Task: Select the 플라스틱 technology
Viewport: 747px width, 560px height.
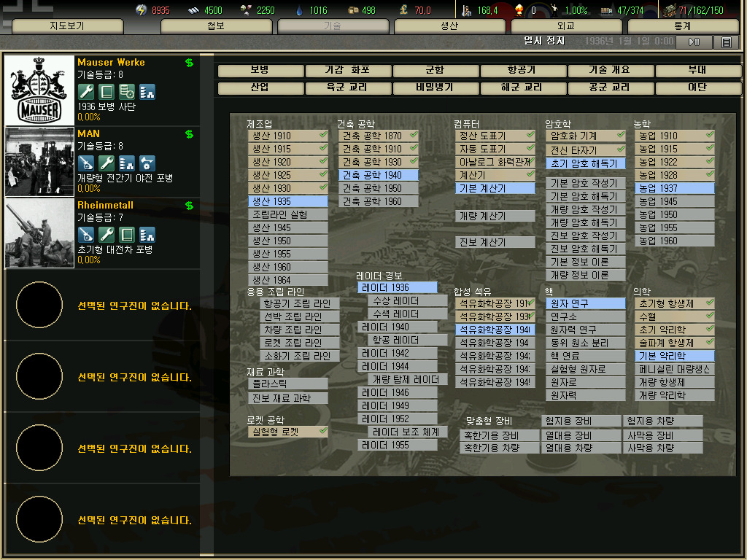Action: coord(287,384)
